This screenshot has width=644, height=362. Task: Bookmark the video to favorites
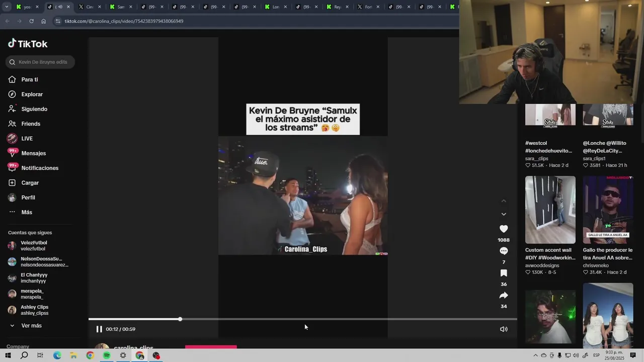pos(504,273)
